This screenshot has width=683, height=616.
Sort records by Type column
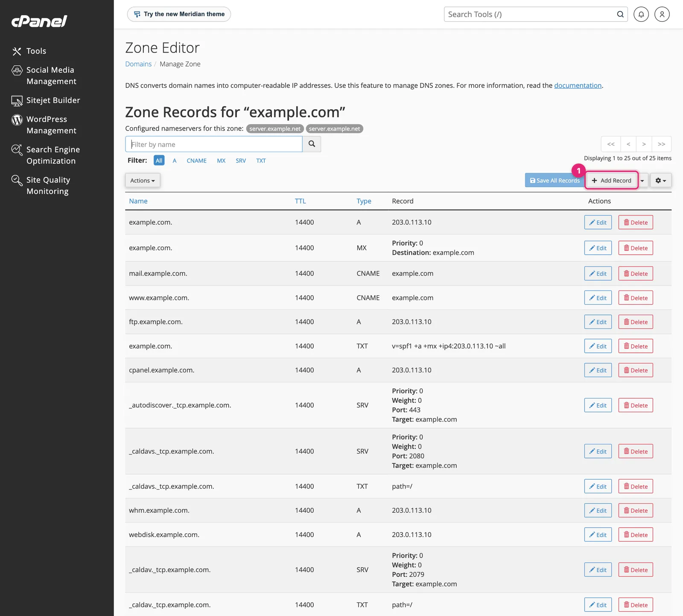pos(364,201)
